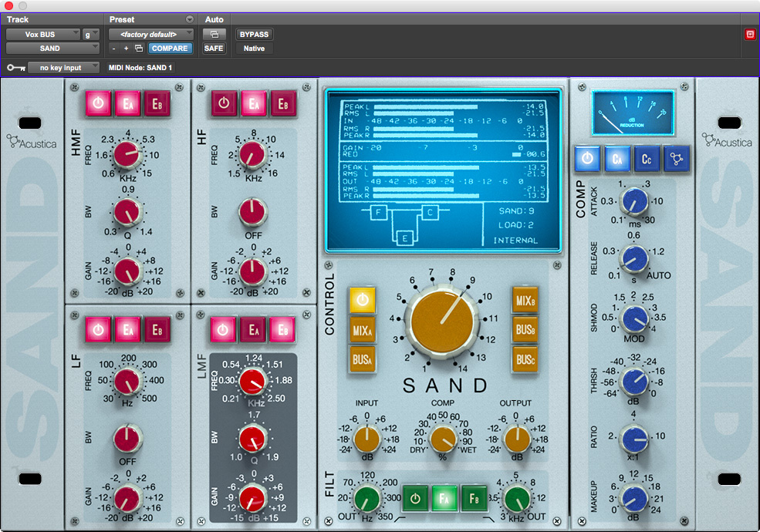
Task: Select LMF band EA equalizer model
Action: pyautogui.click(x=254, y=329)
